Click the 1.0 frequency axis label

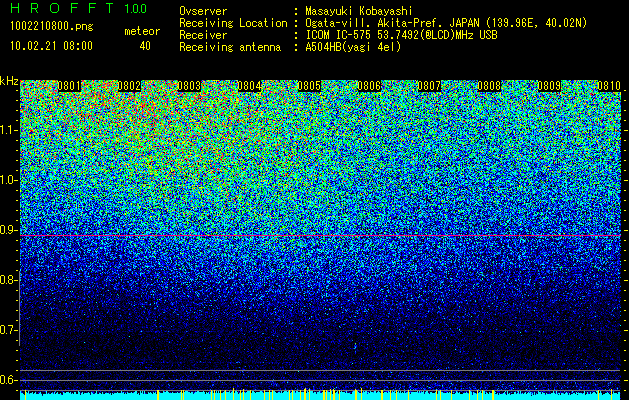pyautogui.click(x=8, y=180)
